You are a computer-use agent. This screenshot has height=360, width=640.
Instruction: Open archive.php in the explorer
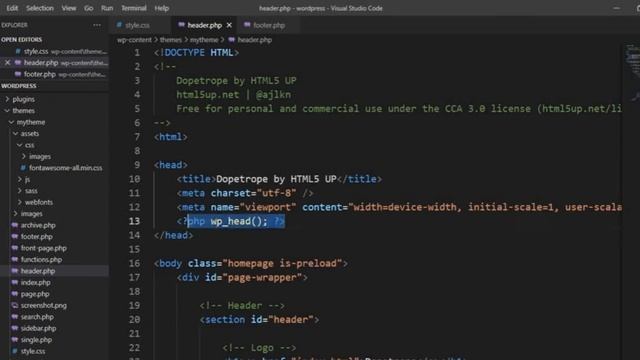38,225
